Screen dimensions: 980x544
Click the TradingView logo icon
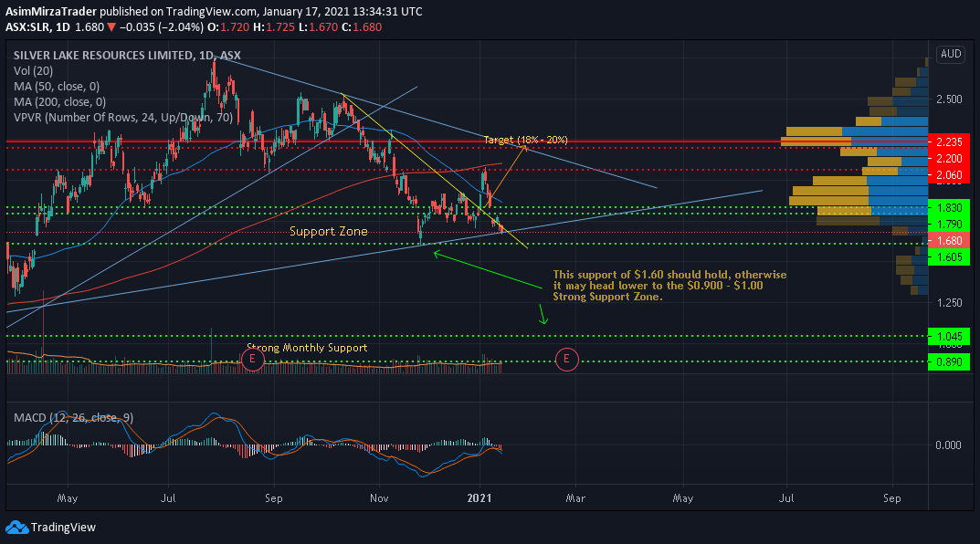coord(16,528)
